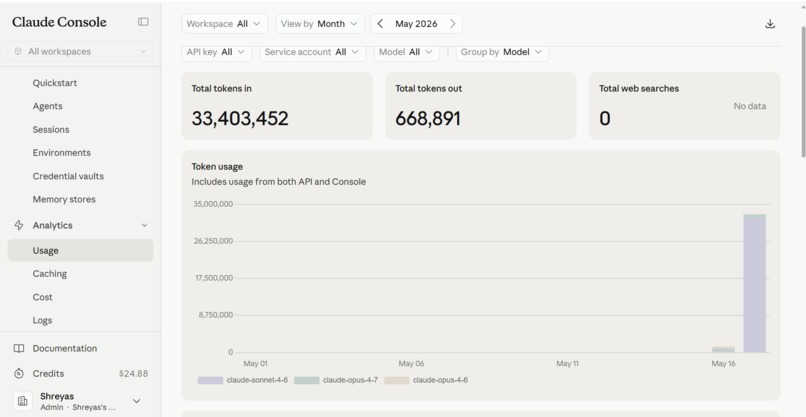Open Memory stores in the sidebar
The image size is (806, 417).
pos(64,199)
